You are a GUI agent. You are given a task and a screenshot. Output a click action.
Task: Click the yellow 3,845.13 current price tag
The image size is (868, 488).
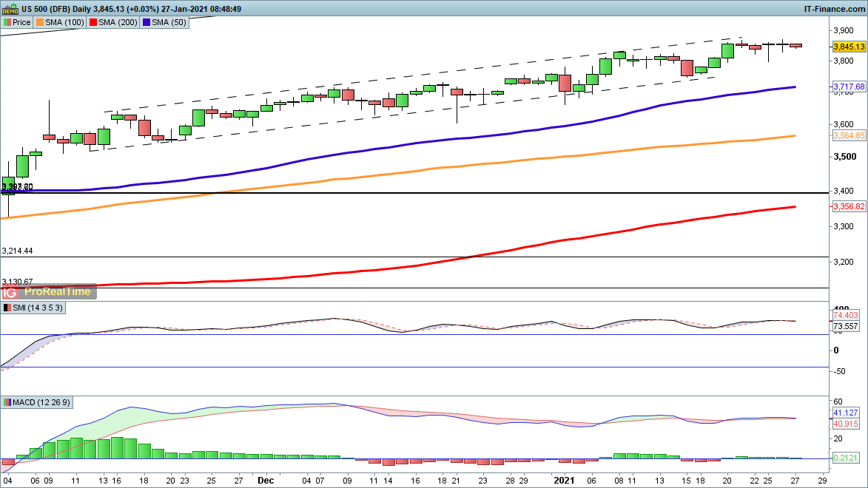tap(848, 46)
